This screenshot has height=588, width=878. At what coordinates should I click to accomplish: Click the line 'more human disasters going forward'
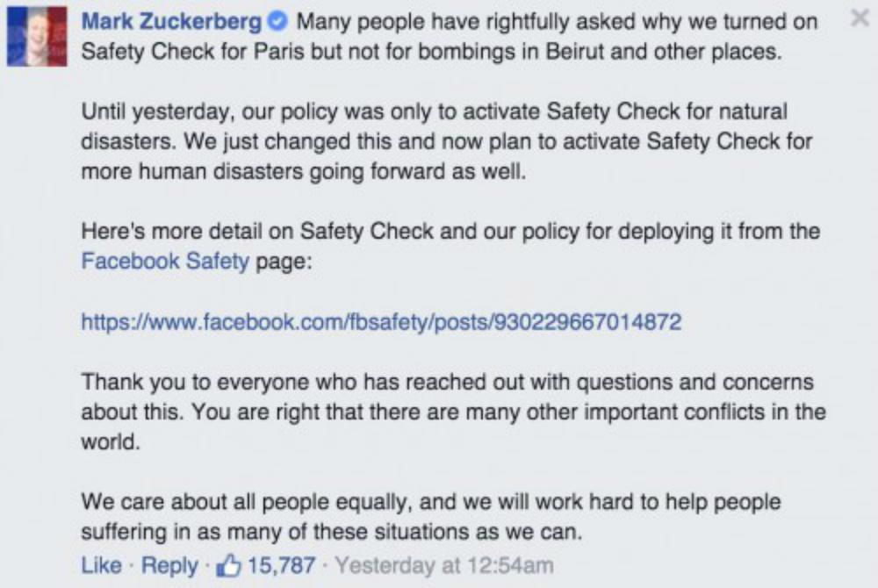303,172
